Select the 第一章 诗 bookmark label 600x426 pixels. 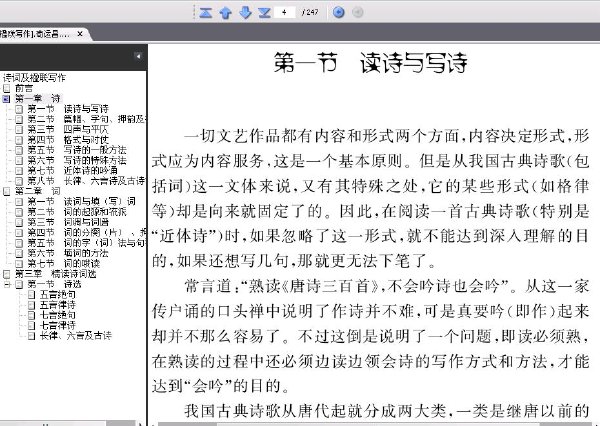[38, 99]
